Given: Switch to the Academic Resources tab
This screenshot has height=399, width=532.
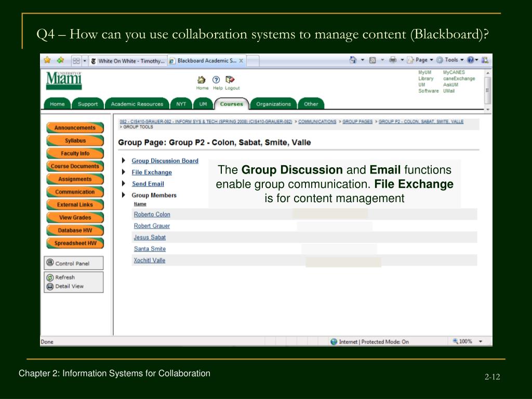Looking at the screenshot, I should pyautogui.click(x=137, y=104).
